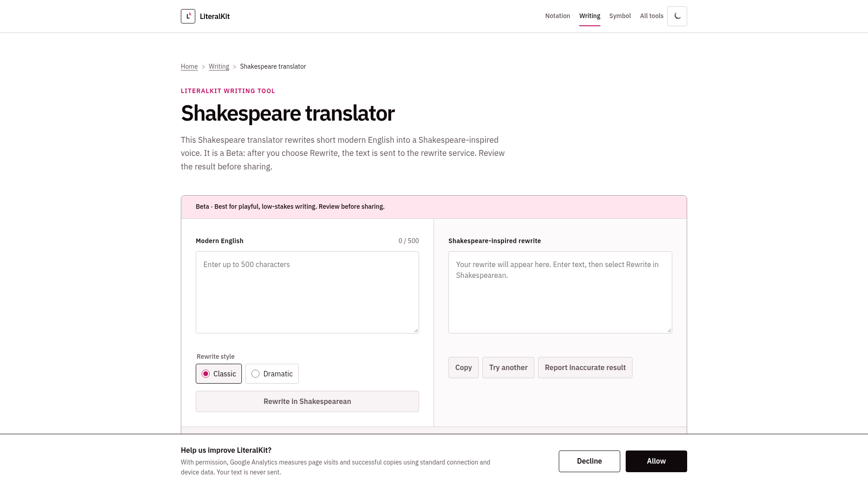The image size is (868, 488).
Task: Focus the Modern English text area
Action: point(307,292)
